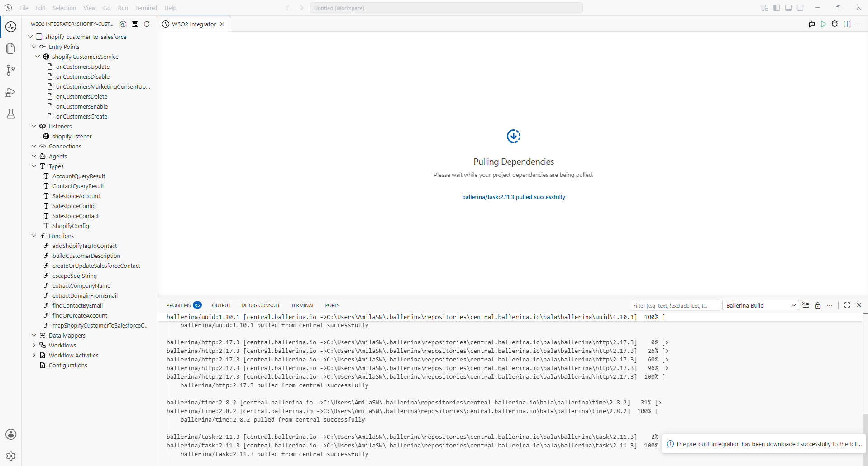The image size is (868, 466).
Task: Switch to the DEBUG CONSOLE tab
Action: click(x=261, y=305)
